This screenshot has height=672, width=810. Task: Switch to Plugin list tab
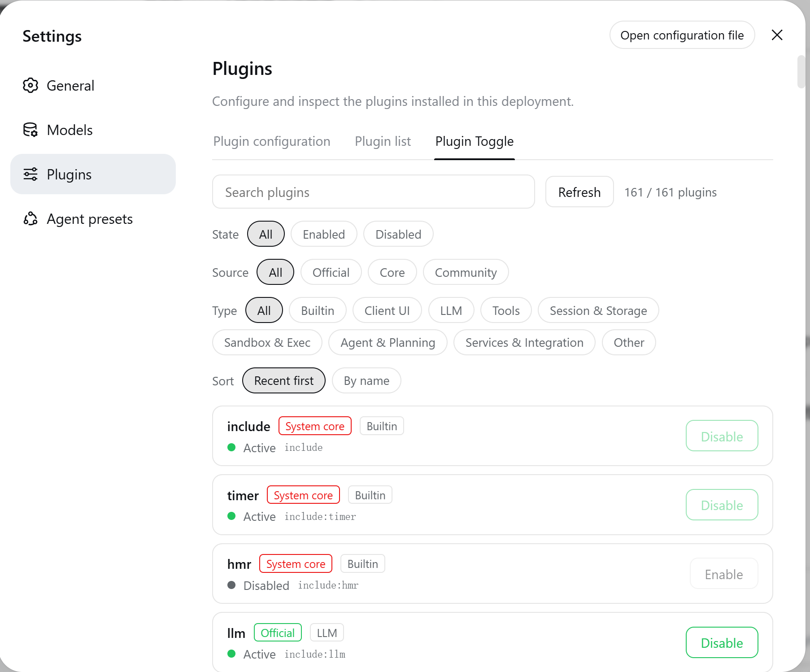383,141
